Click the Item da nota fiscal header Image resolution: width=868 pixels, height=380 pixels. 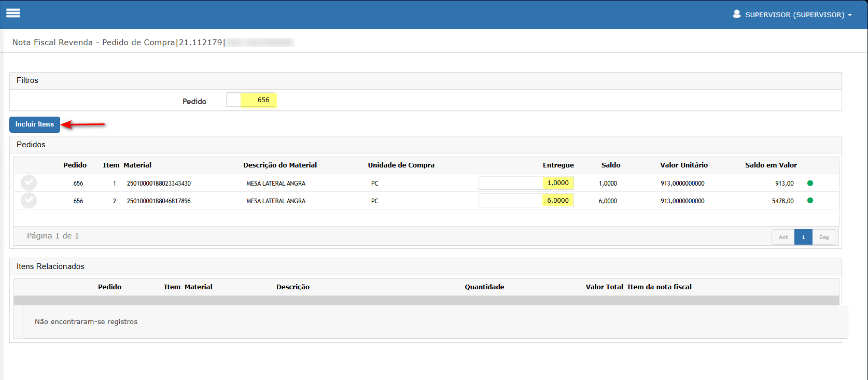pyautogui.click(x=659, y=287)
